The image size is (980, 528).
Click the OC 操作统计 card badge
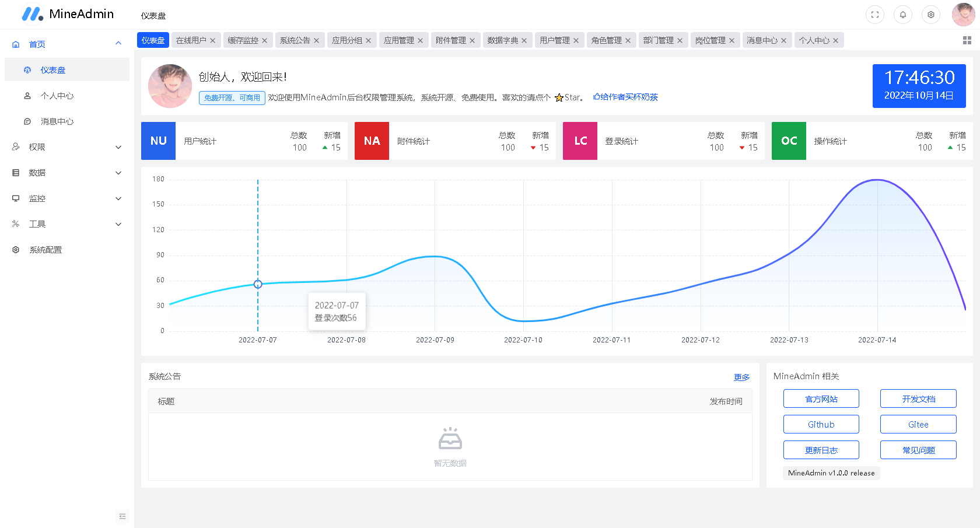pos(789,141)
